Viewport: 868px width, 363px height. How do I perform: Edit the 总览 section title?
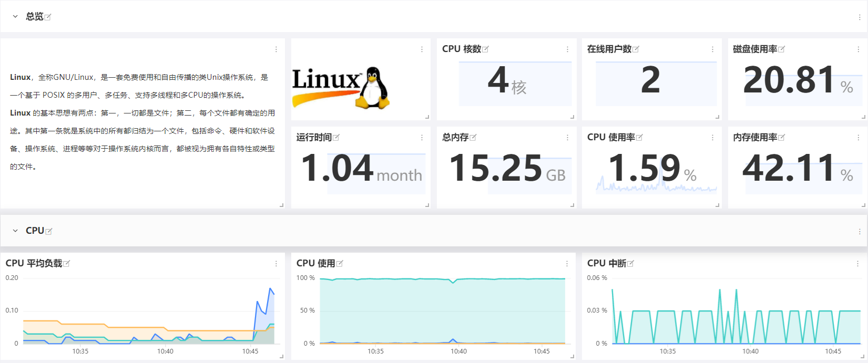(48, 17)
